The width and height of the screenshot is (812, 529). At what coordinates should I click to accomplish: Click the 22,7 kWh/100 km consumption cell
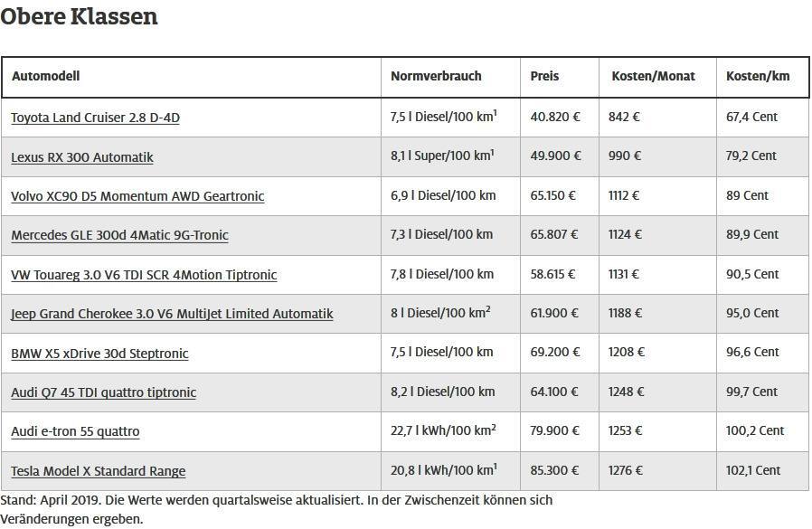[440, 431]
